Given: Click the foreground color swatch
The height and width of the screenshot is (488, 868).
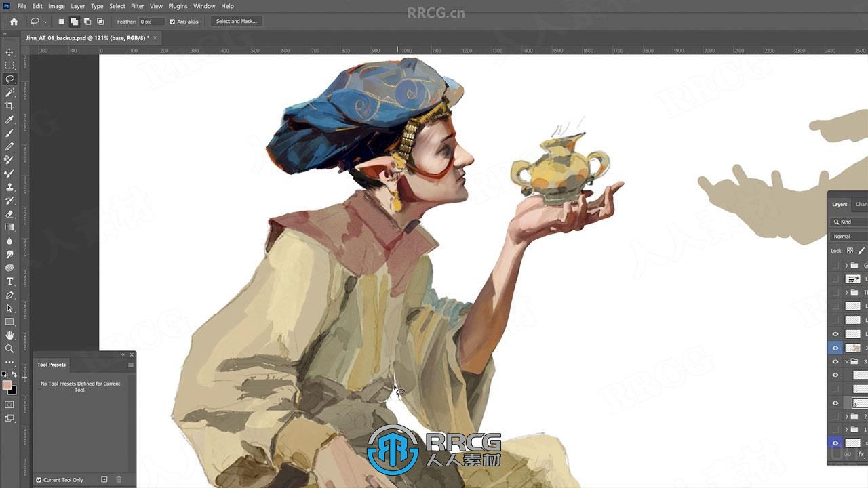Looking at the screenshot, I should (x=7, y=385).
